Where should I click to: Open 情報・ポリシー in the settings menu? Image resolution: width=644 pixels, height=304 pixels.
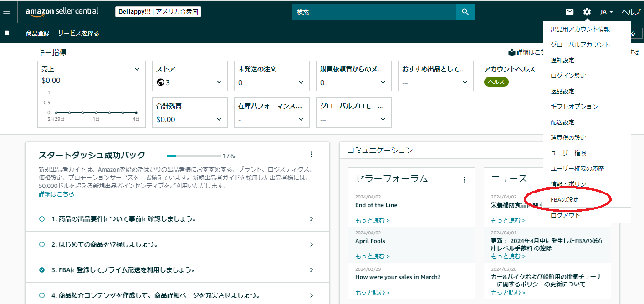[572, 184]
